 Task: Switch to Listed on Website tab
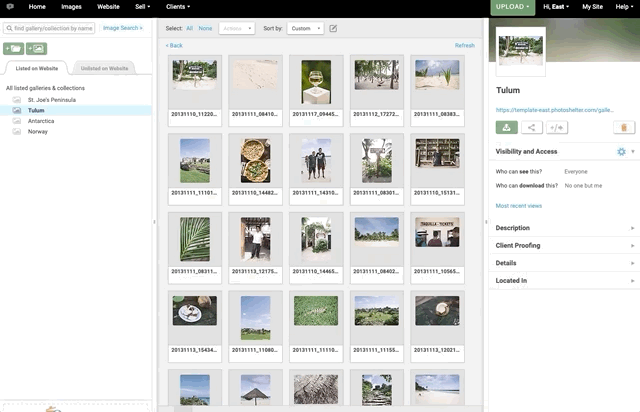(x=37, y=68)
